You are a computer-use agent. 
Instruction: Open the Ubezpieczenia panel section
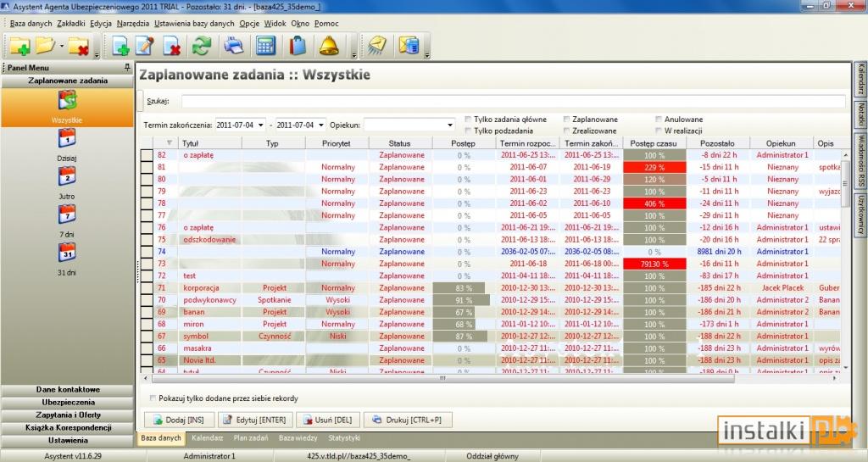point(68,403)
